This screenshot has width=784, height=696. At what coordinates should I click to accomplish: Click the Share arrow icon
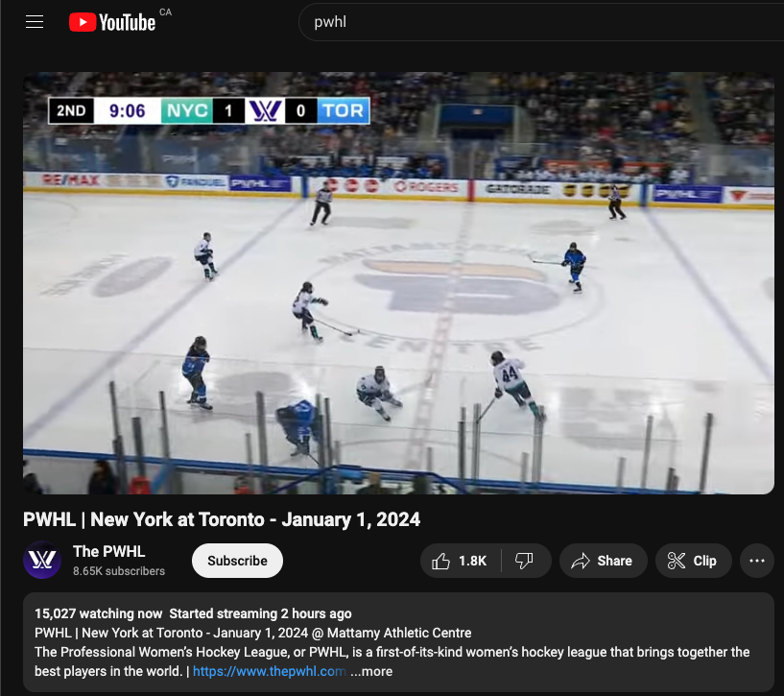581,561
